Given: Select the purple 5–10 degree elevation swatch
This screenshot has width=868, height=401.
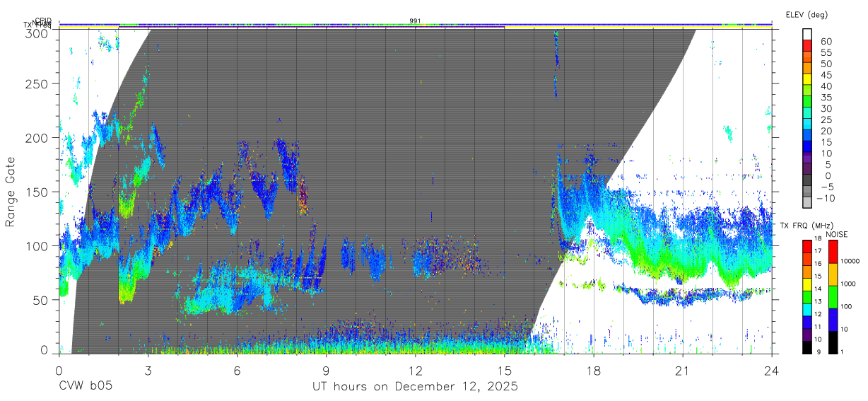Looking at the screenshot, I should pyautogui.click(x=807, y=158).
